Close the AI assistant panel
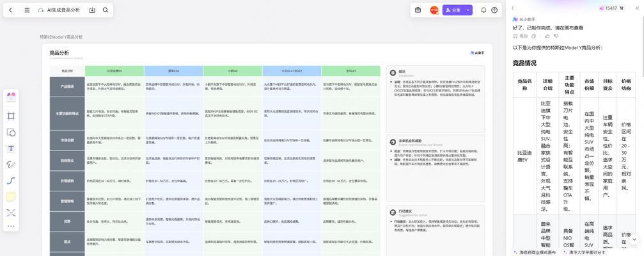This screenshot has height=256, width=644. point(638,8)
